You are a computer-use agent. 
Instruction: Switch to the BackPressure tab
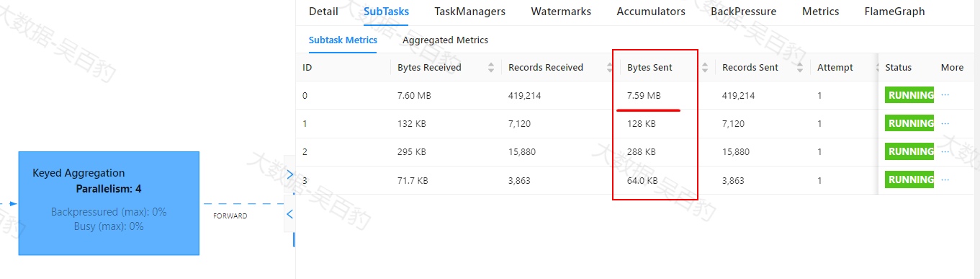pos(744,12)
